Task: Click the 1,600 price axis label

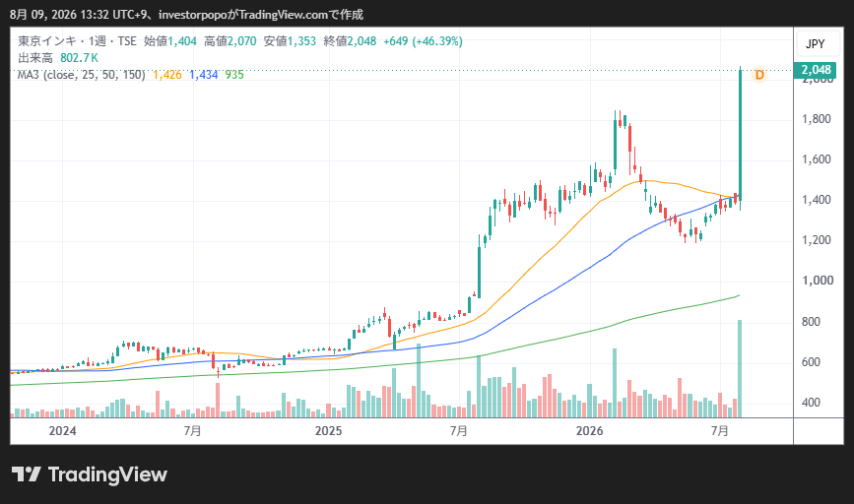Action: pyautogui.click(x=816, y=159)
